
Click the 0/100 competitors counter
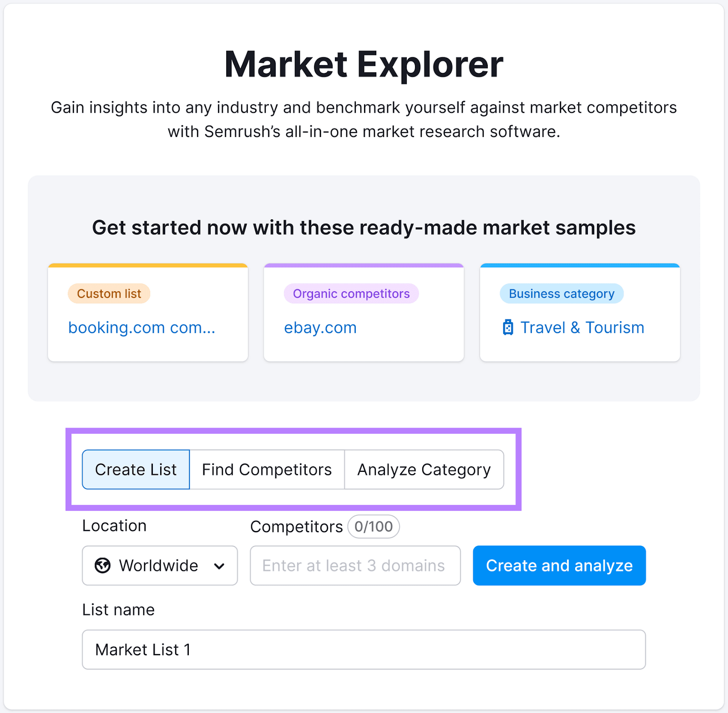(373, 526)
